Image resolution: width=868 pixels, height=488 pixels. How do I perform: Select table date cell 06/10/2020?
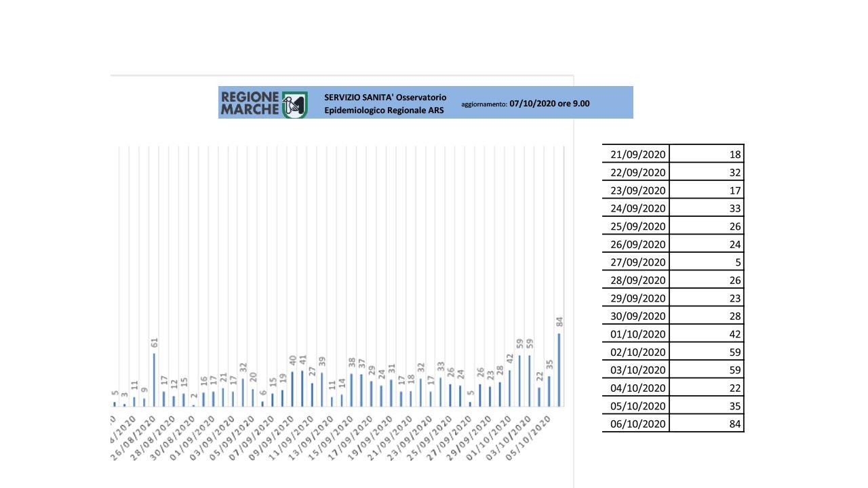[636, 424]
